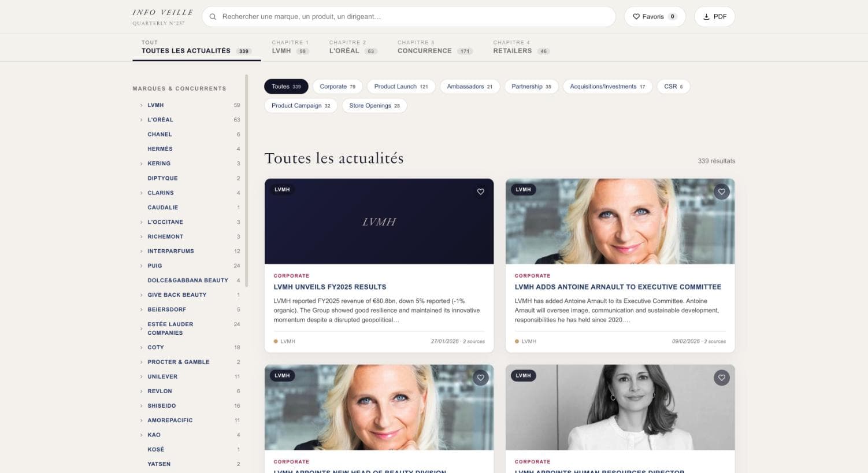The width and height of the screenshot is (868, 473).
Task: Filter by Partnership chip
Action: [531, 87]
